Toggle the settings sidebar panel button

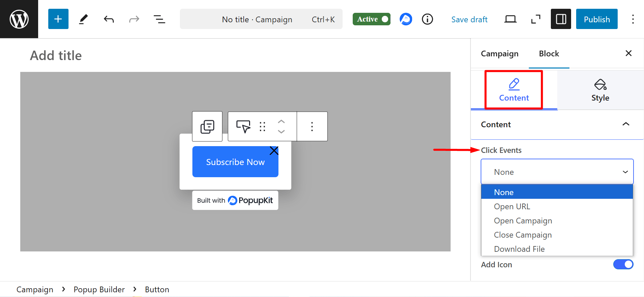pos(561,19)
